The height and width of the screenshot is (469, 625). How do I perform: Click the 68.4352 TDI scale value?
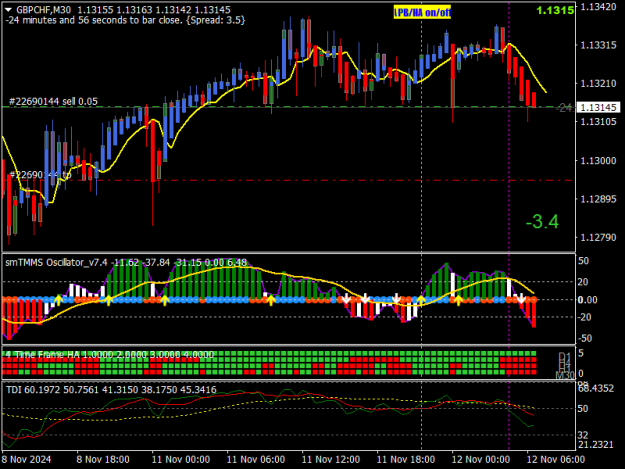(x=596, y=389)
